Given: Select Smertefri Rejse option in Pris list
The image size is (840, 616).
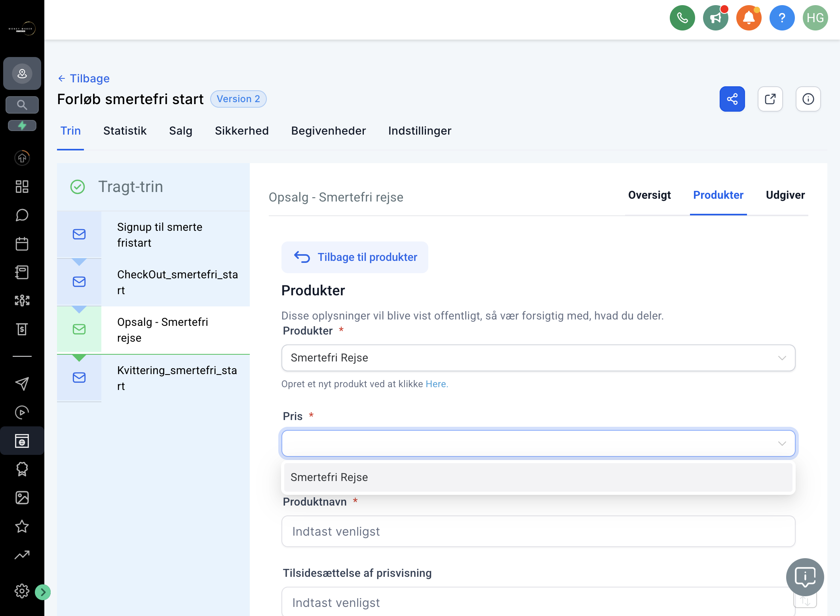Looking at the screenshot, I should (538, 477).
